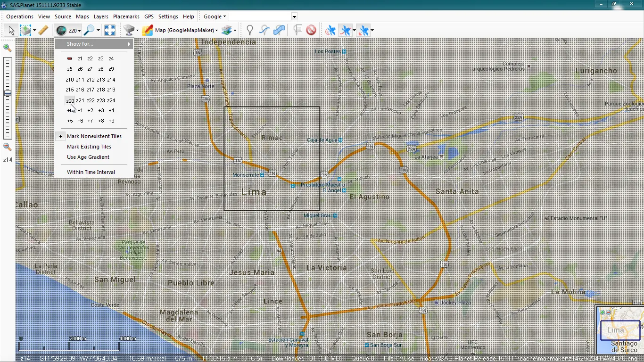Choose z20 fill zoom level

pyautogui.click(x=70, y=100)
